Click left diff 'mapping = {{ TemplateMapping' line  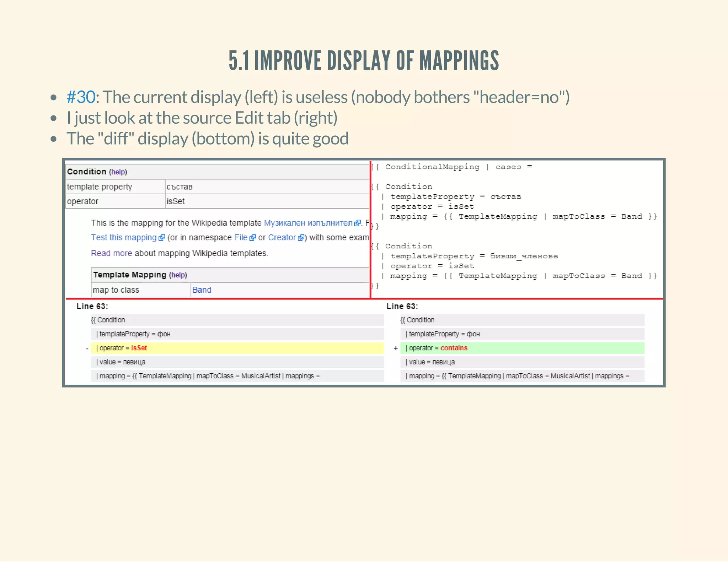pyautogui.click(x=237, y=376)
